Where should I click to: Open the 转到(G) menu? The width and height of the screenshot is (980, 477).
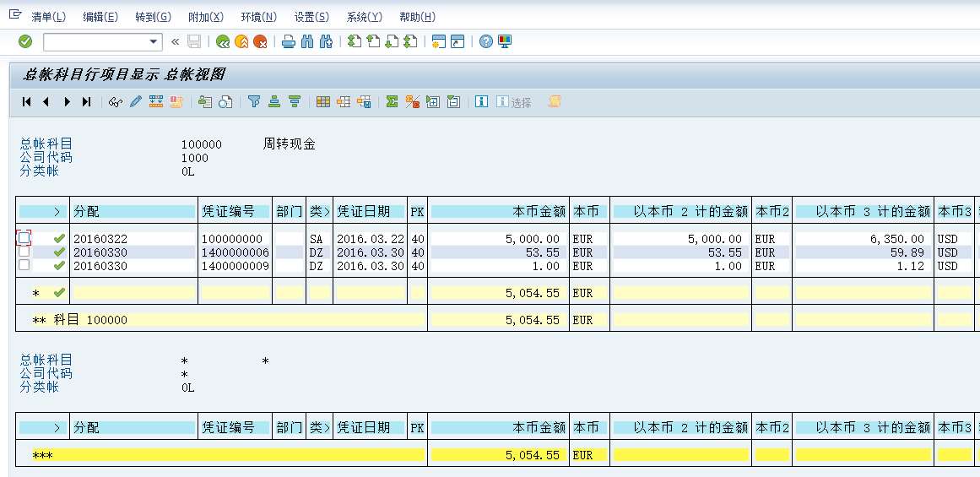pos(153,17)
